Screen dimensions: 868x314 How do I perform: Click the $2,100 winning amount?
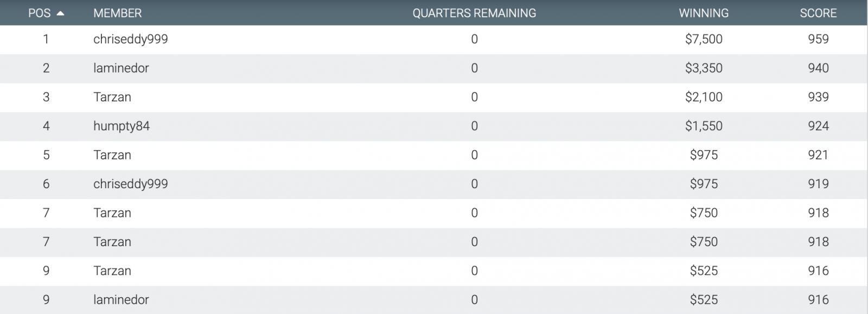[704, 97]
